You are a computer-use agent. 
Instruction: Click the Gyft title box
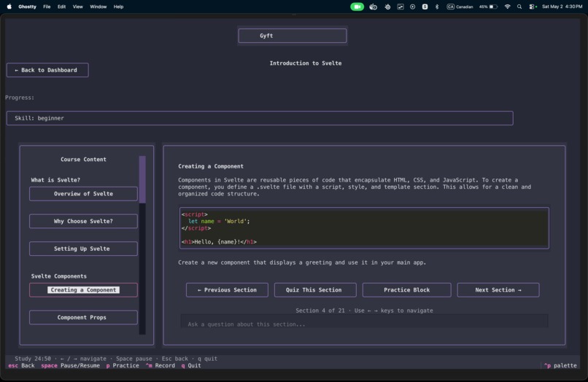tap(293, 36)
